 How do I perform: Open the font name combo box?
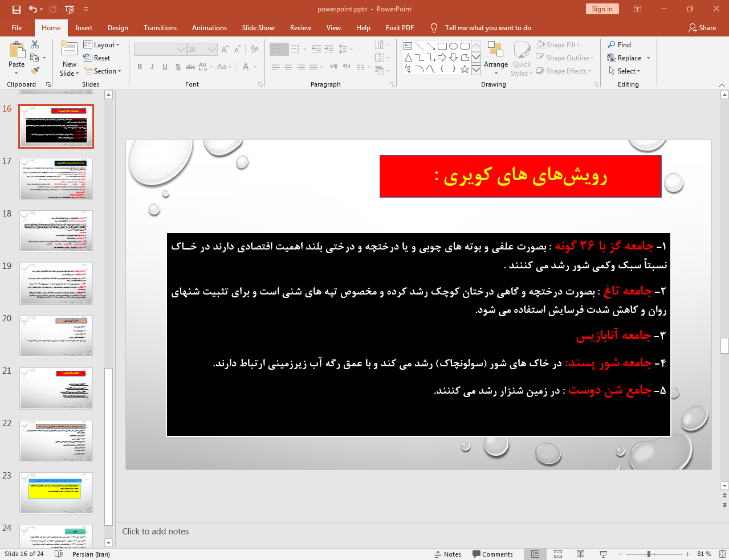coord(160,50)
